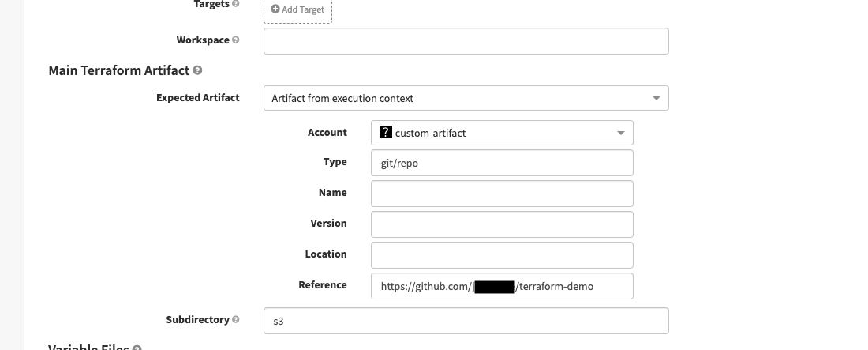Image resolution: width=868 pixels, height=350 pixels.
Task: Open the Expected Artifact dropdown
Action: [466, 99]
